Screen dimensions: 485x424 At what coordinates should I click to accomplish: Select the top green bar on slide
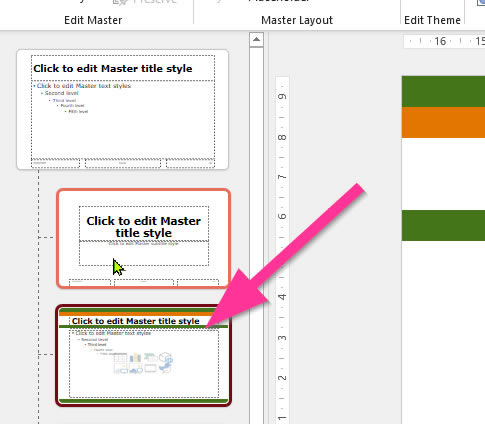coord(443,91)
